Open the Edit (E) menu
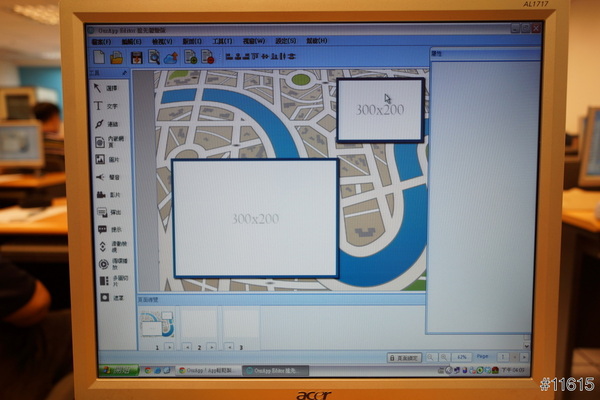 tap(131, 42)
